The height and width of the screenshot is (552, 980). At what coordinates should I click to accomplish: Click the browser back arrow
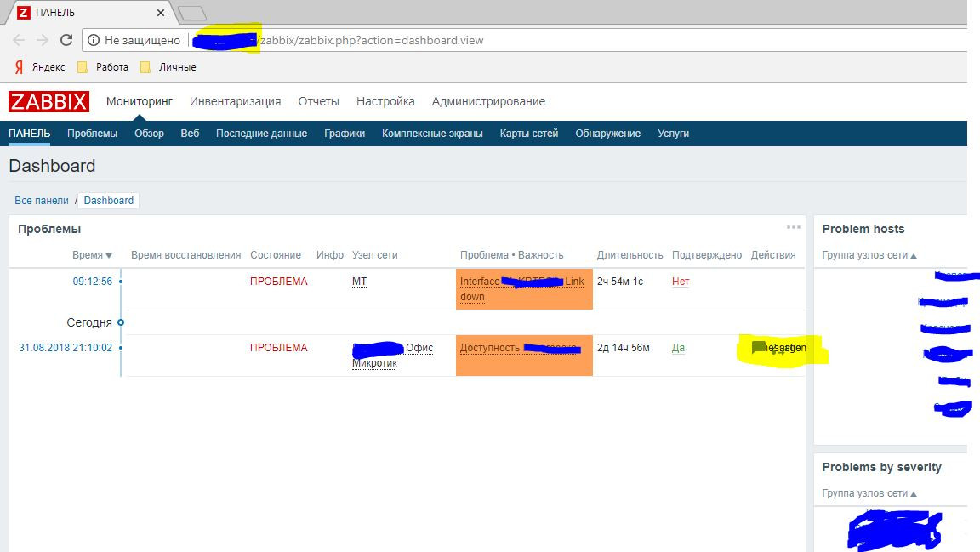pyautogui.click(x=19, y=40)
